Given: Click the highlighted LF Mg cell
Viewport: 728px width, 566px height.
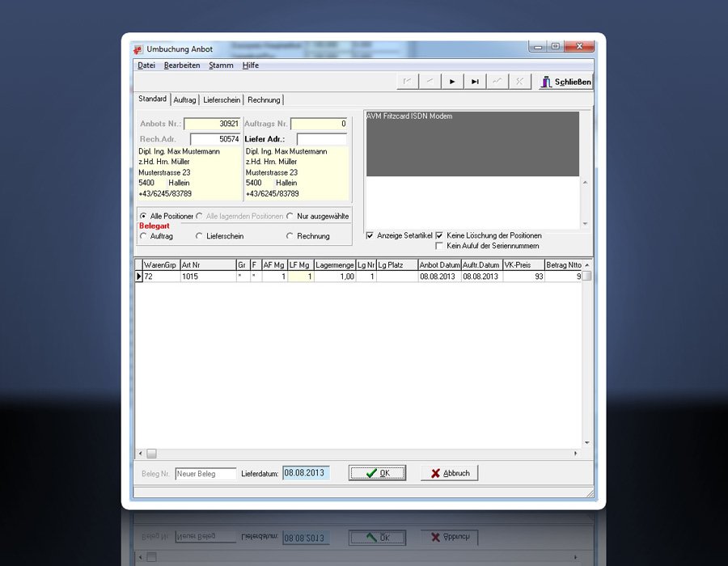Looking at the screenshot, I should 301,277.
